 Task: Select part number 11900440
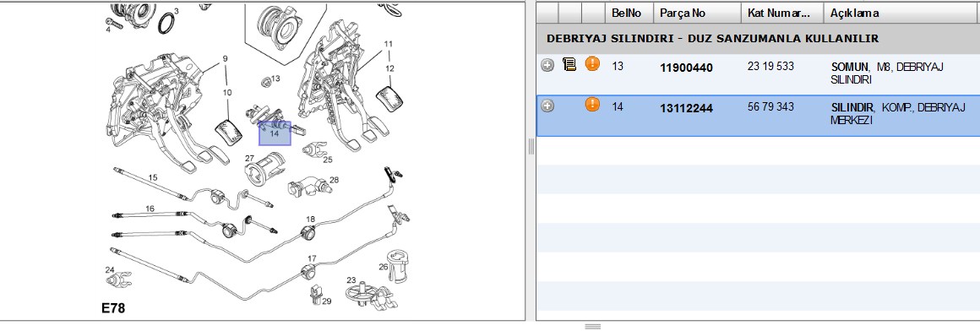click(x=686, y=68)
